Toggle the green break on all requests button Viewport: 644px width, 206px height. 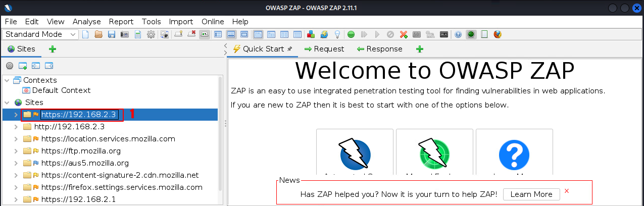(351, 34)
